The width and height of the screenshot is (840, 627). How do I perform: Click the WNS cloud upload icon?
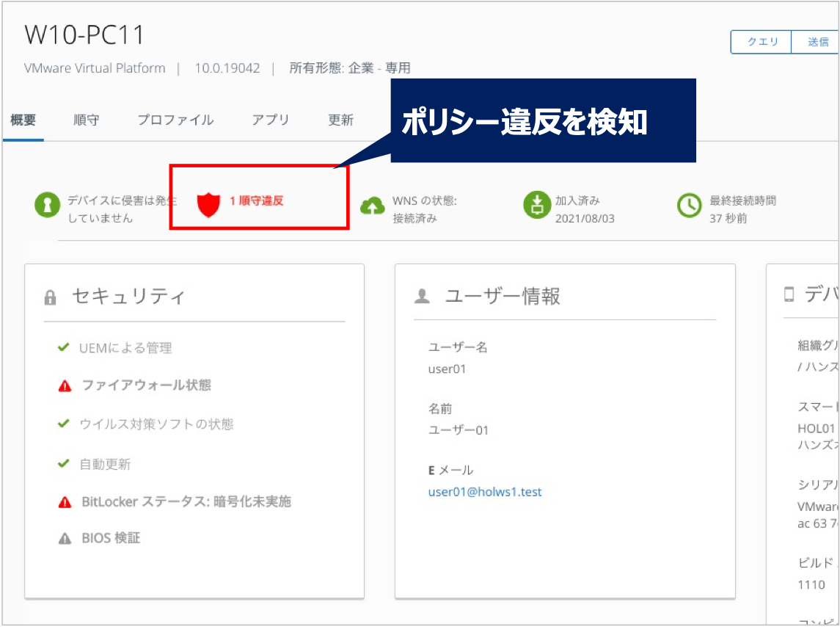coord(373,206)
